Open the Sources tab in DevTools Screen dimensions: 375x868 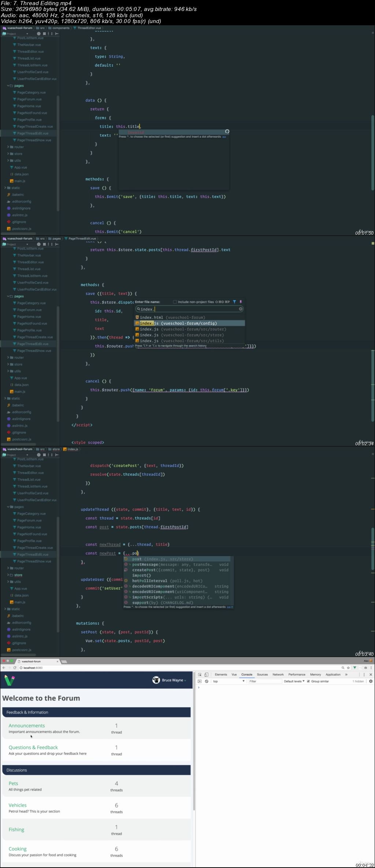[x=262, y=675]
